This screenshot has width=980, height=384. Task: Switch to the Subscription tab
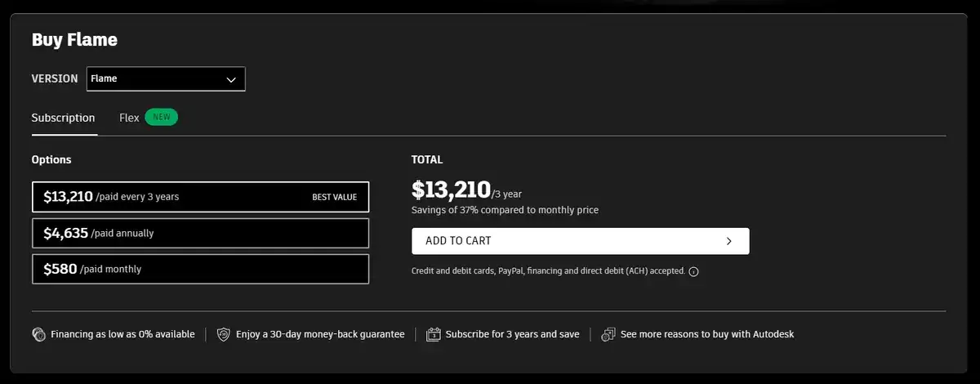pyautogui.click(x=64, y=118)
